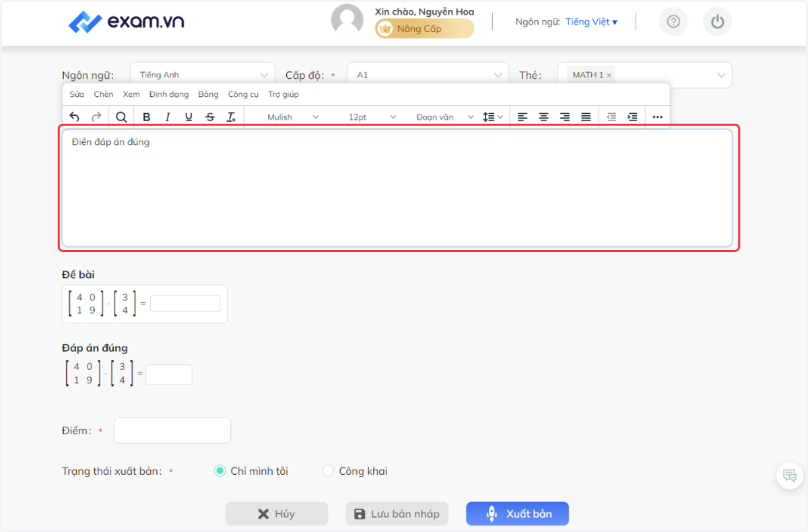Click the undo arrow icon
Screen dimensions: 808x532
pos(75,117)
